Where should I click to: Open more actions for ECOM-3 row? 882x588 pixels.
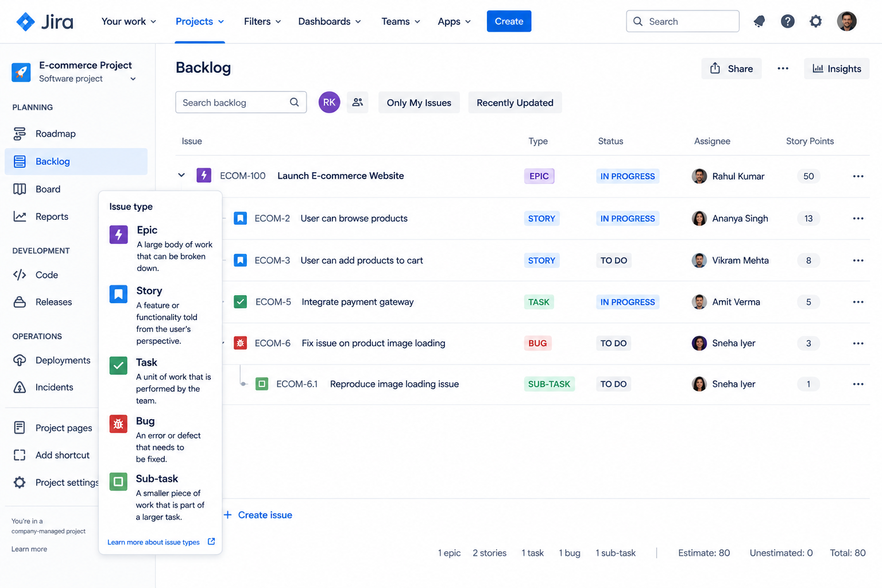[858, 260]
